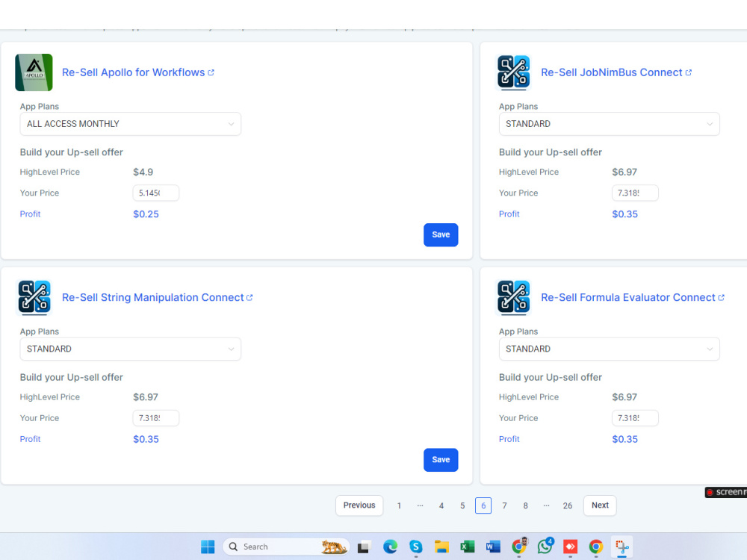
Task: Click the $0.35 profit for Formula Evaluator
Action: point(624,439)
